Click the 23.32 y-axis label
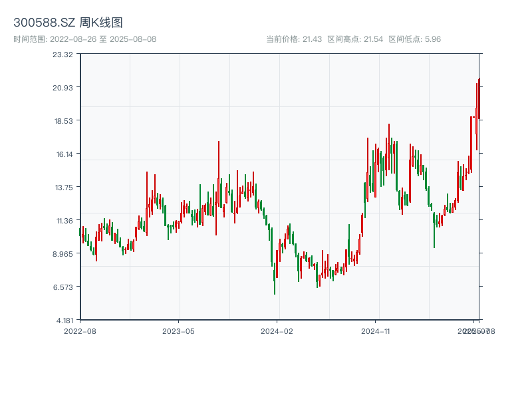The width and height of the screenshot is (532, 399). (x=63, y=55)
